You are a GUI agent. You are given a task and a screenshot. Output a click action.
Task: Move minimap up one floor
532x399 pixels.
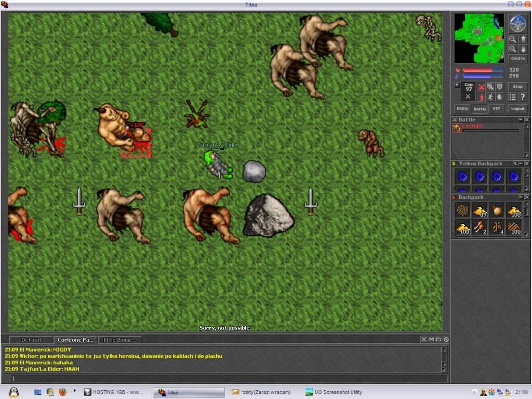point(523,39)
